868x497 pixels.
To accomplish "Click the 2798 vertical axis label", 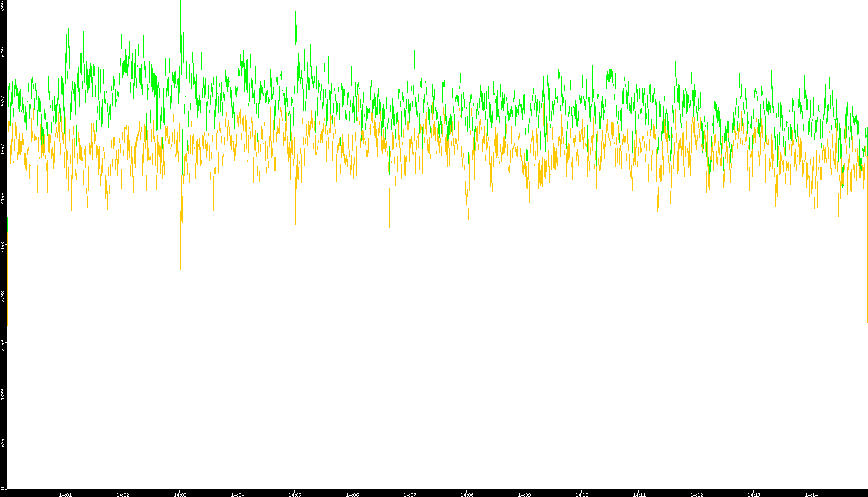I will click(3, 296).
